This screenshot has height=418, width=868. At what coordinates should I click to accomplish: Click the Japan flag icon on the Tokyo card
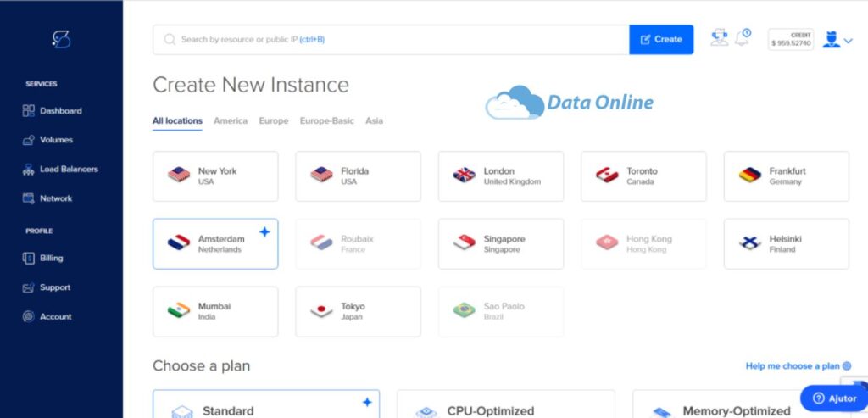tap(321, 310)
